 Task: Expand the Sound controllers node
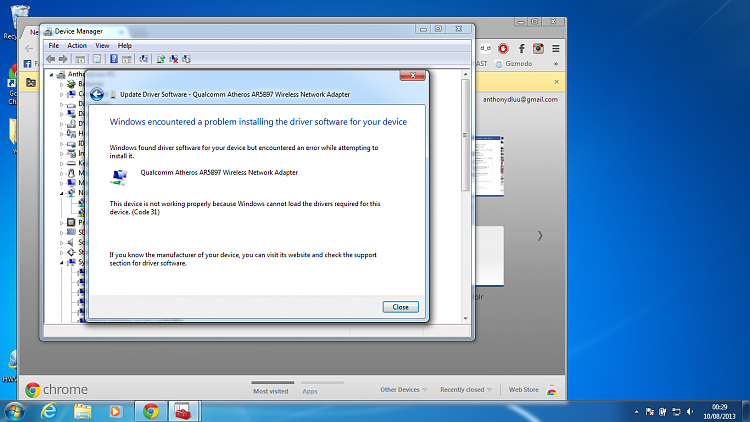61,243
